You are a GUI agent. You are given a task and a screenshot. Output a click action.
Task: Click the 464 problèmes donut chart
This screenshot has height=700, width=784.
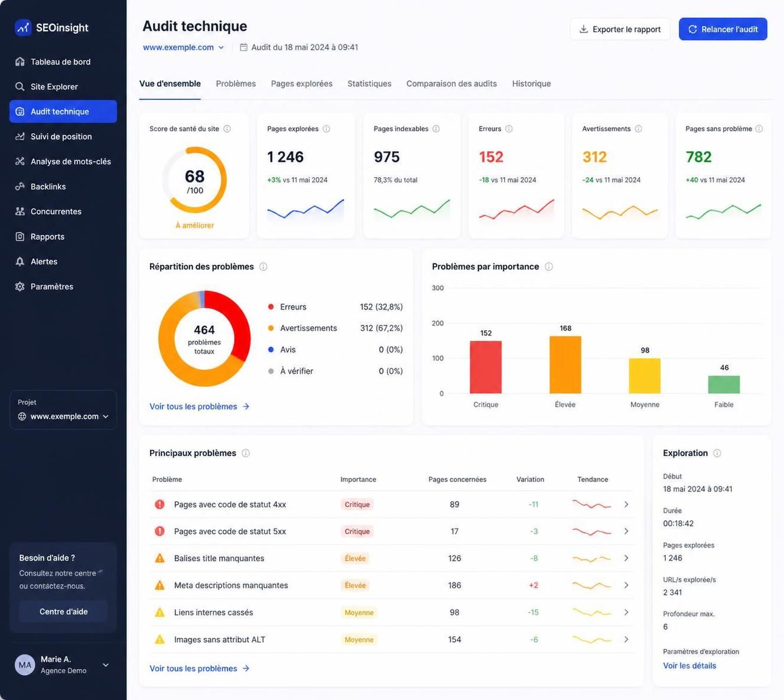click(x=204, y=338)
